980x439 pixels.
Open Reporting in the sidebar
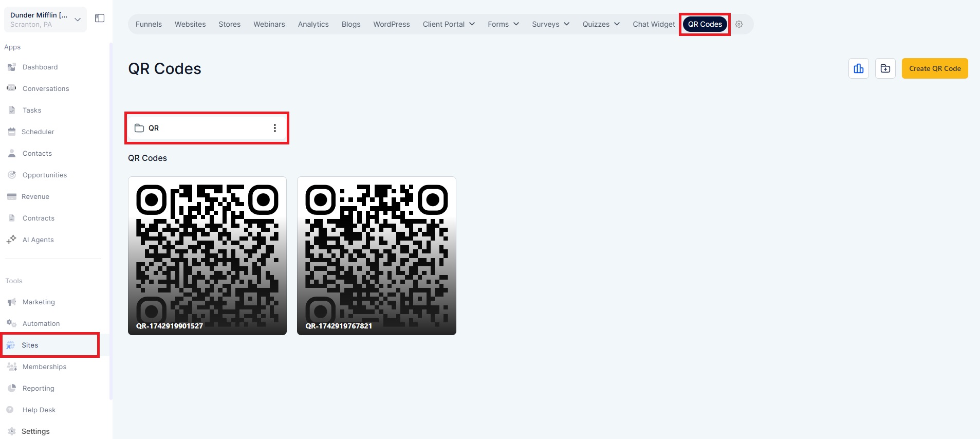(x=38, y=388)
